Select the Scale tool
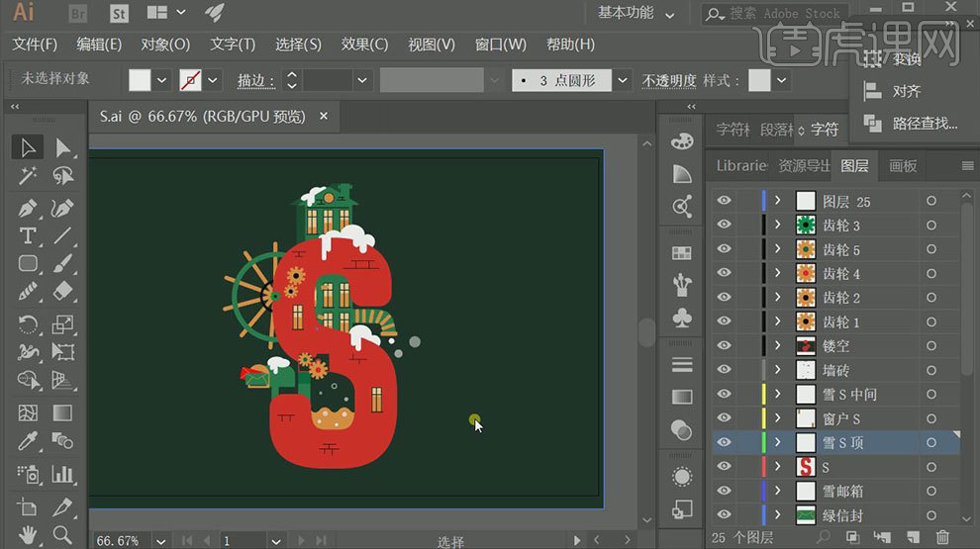 tap(62, 324)
